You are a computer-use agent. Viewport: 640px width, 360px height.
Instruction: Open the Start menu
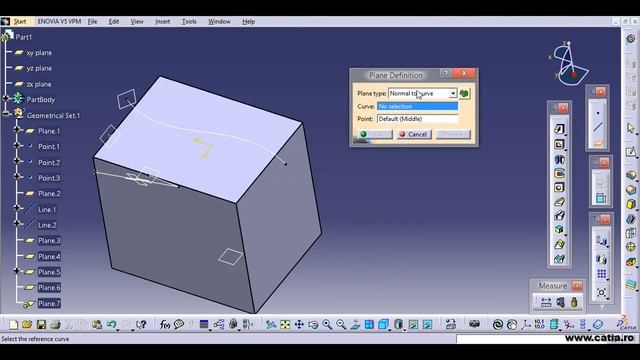pos(20,22)
